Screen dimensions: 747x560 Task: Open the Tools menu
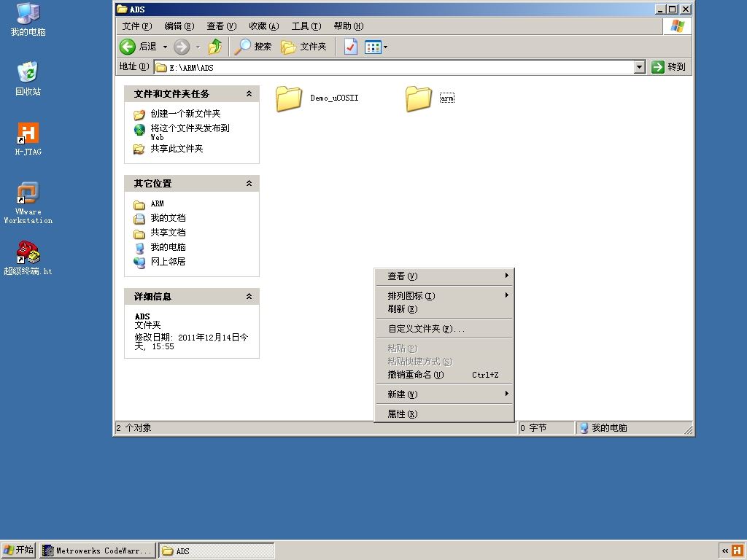[x=306, y=26]
